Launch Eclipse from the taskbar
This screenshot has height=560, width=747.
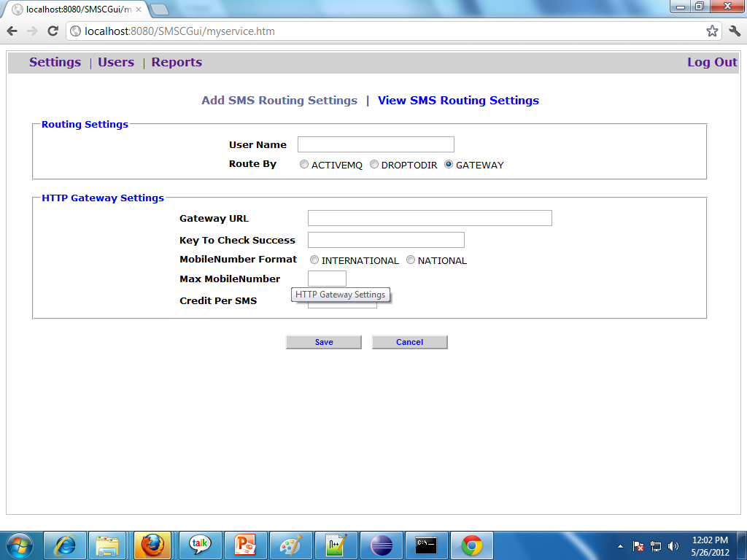381,545
